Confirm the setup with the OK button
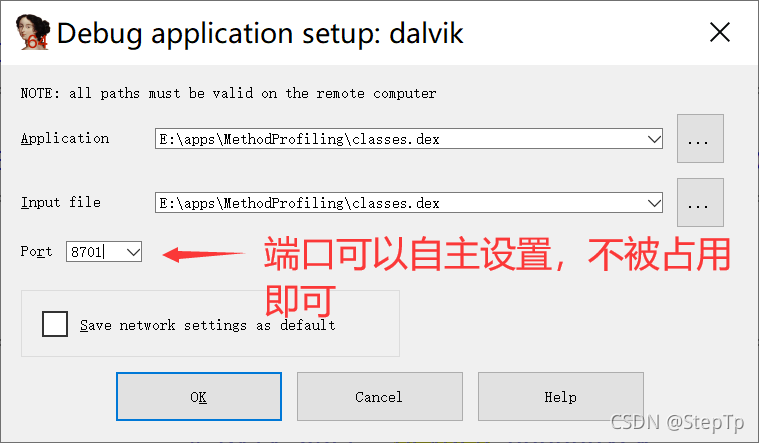 (198, 397)
